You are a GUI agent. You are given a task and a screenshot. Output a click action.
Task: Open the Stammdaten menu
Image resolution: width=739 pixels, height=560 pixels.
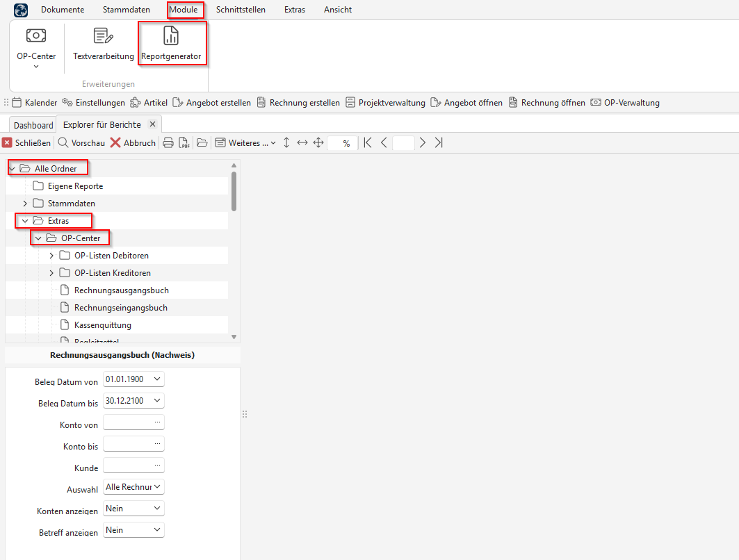tap(127, 10)
